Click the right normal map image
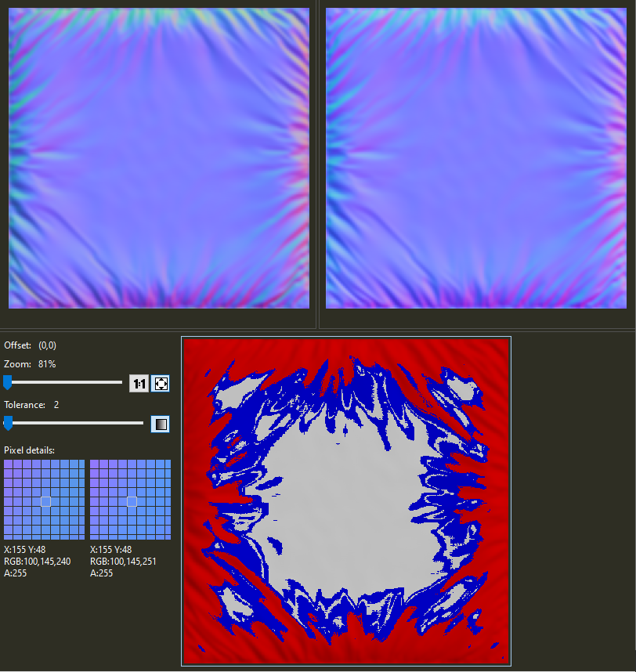The width and height of the screenshot is (636, 672). pyautogui.click(x=476, y=158)
